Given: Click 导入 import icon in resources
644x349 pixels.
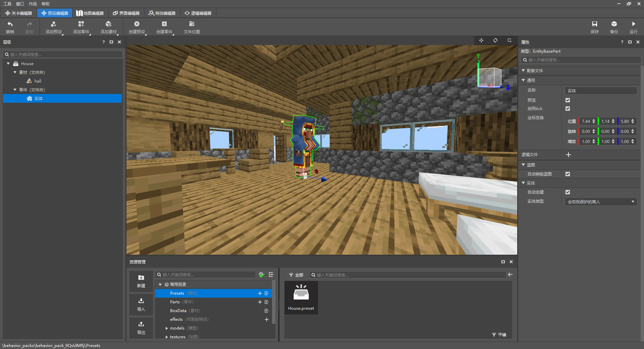Looking at the screenshot, I should point(141,301).
